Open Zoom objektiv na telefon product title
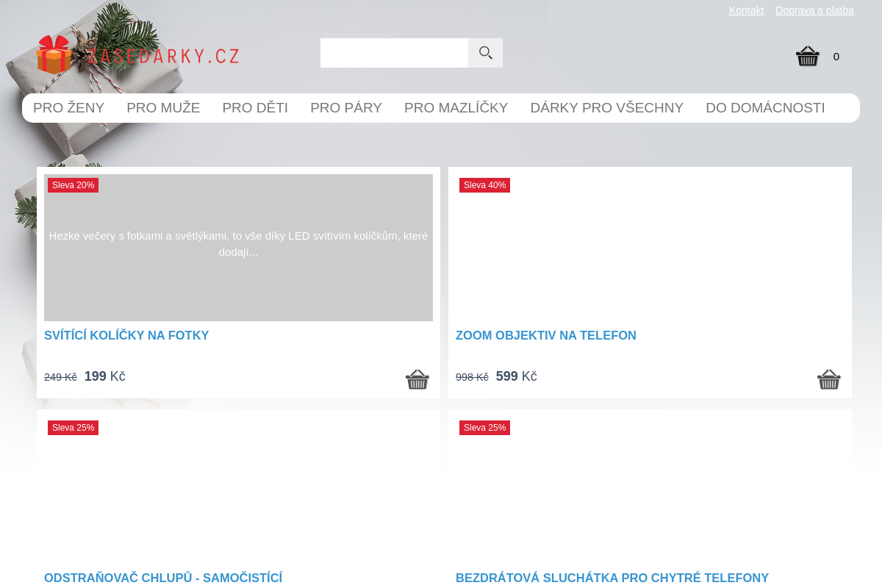Viewport: 882px width, 588px height. 546,336
